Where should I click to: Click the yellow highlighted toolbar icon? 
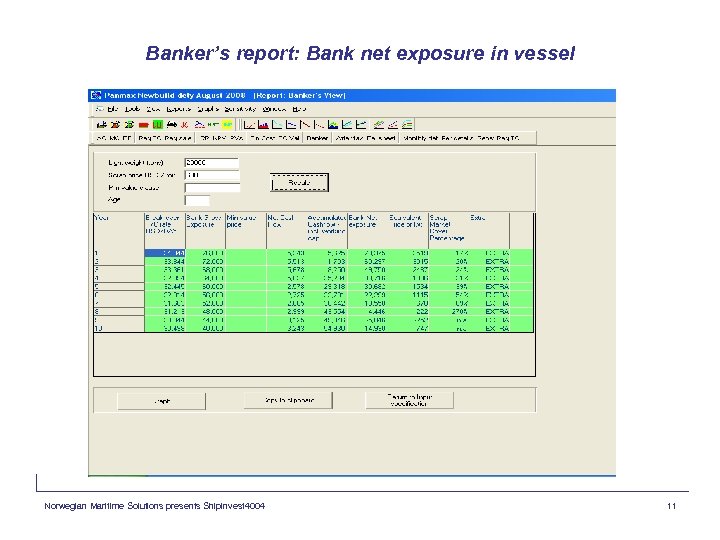[x=227, y=124]
